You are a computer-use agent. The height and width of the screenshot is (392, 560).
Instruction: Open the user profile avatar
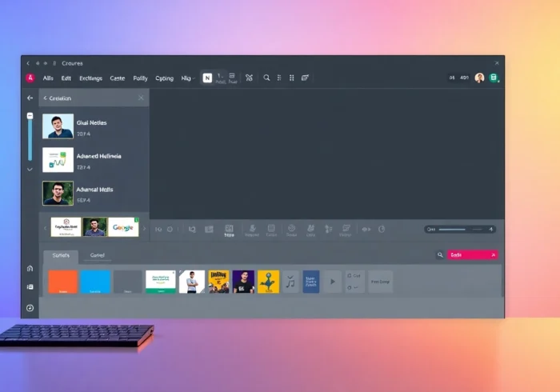click(x=479, y=78)
